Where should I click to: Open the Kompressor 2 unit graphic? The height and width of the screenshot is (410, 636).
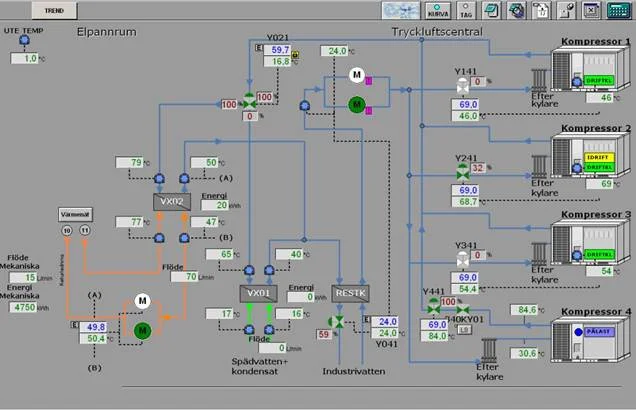pyautogui.click(x=591, y=157)
